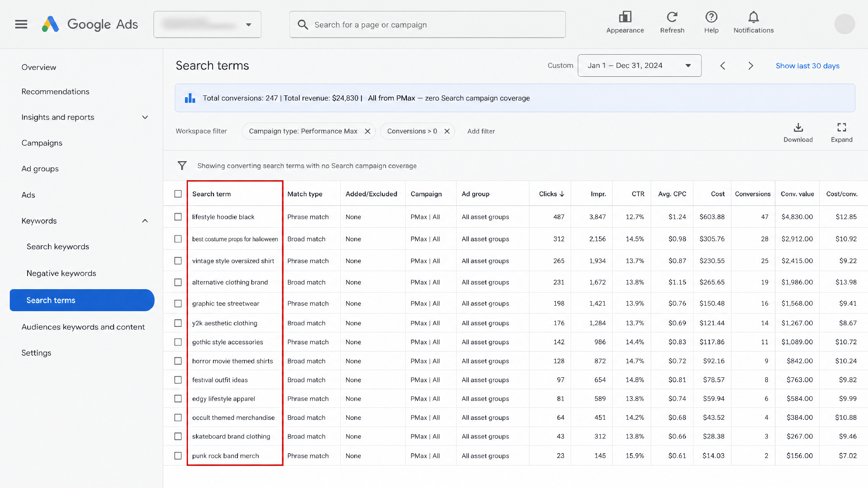The height and width of the screenshot is (488, 868).
Task: Expand the table to full screen
Action: [x=842, y=133]
